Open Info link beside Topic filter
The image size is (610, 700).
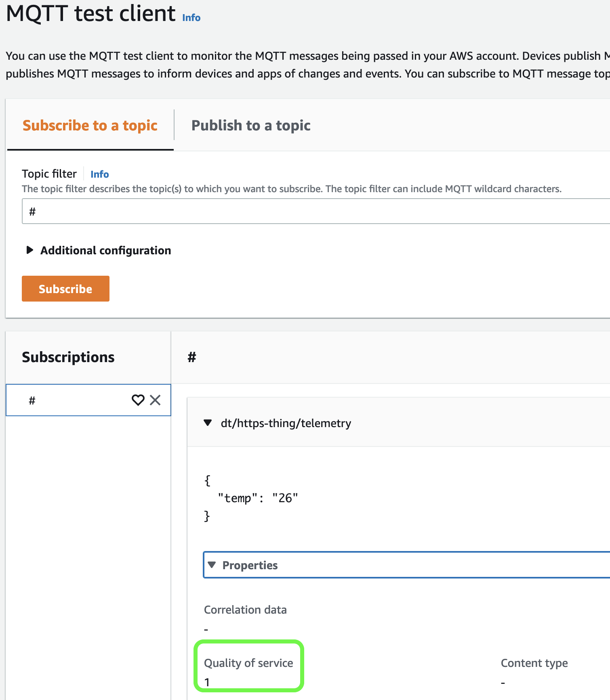pyautogui.click(x=100, y=174)
